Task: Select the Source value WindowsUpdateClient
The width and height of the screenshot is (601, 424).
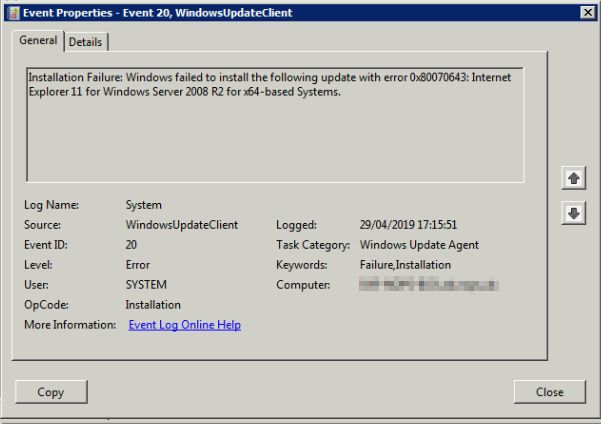Action: (182, 225)
